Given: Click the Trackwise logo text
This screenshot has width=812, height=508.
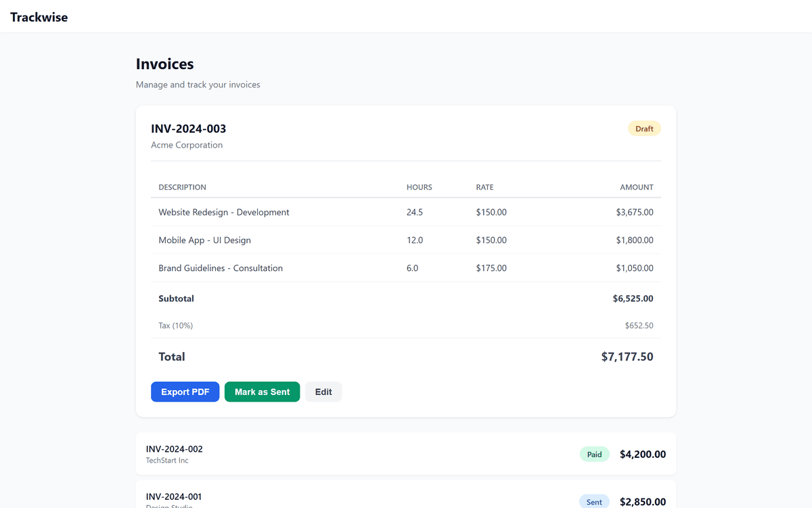Looking at the screenshot, I should 39,17.
